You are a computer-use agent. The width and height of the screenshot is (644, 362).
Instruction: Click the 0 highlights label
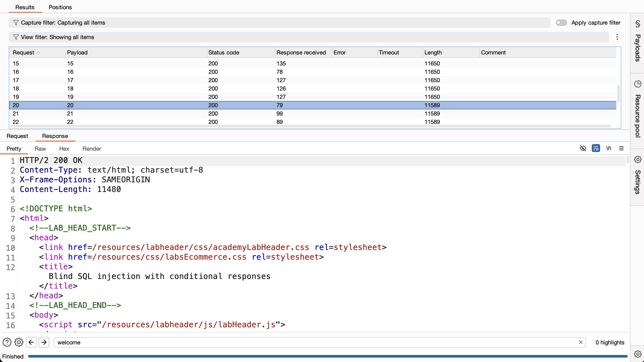coord(610,342)
